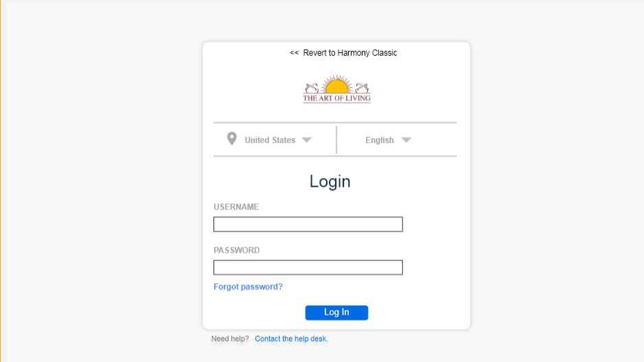Click the Need help? text
644x362 pixels.
click(x=230, y=339)
